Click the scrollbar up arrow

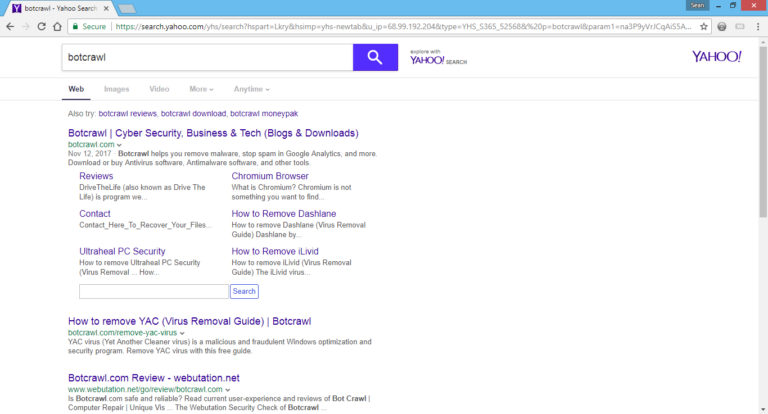(x=763, y=43)
